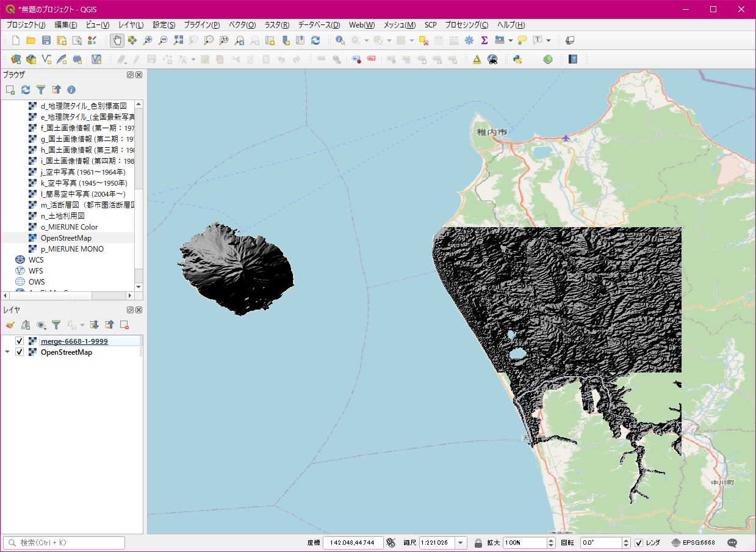Toggle the render (レンダ) checkbox in status bar
This screenshot has height=552, width=756.
(x=639, y=543)
